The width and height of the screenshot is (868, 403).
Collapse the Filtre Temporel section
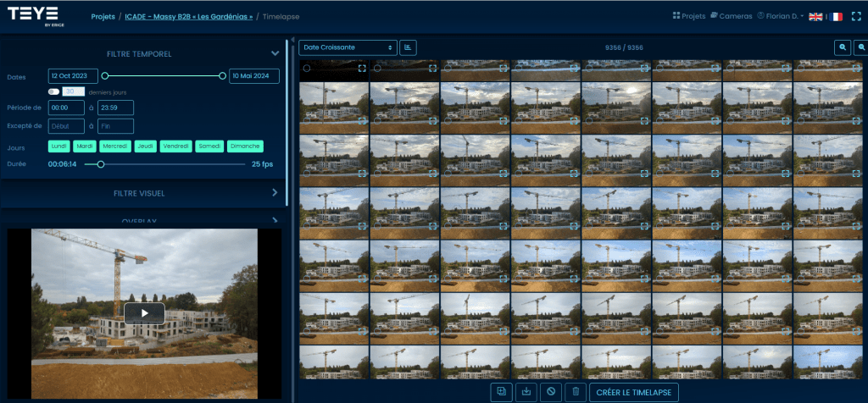275,54
